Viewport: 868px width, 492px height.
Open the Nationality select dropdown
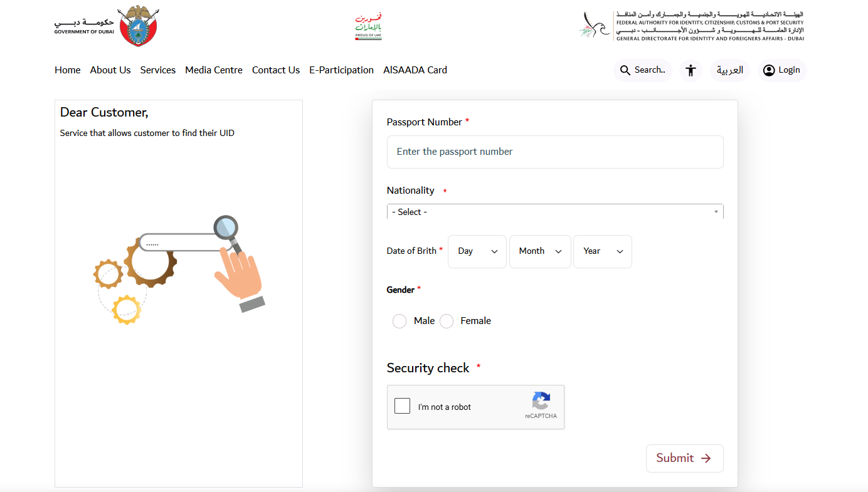coord(555,212)
